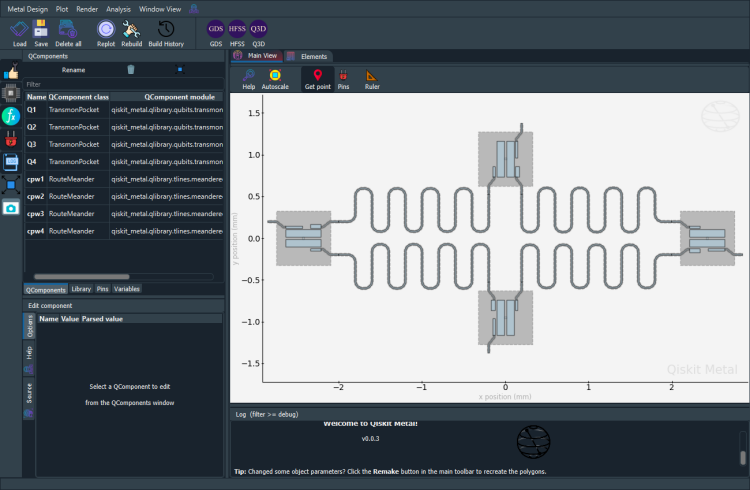Open the Window View menu
750x490 pixels.
point(160,9)
